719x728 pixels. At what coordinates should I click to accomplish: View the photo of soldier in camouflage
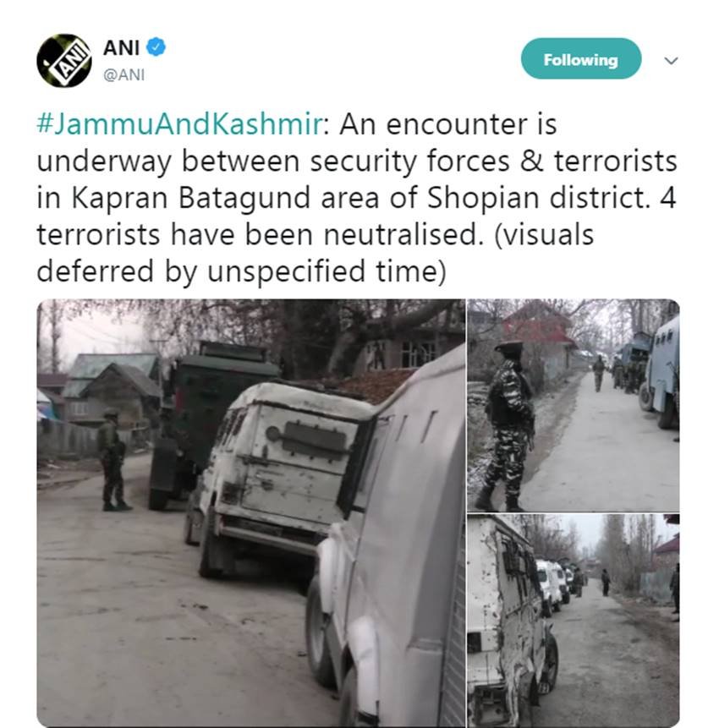point(574,405)
